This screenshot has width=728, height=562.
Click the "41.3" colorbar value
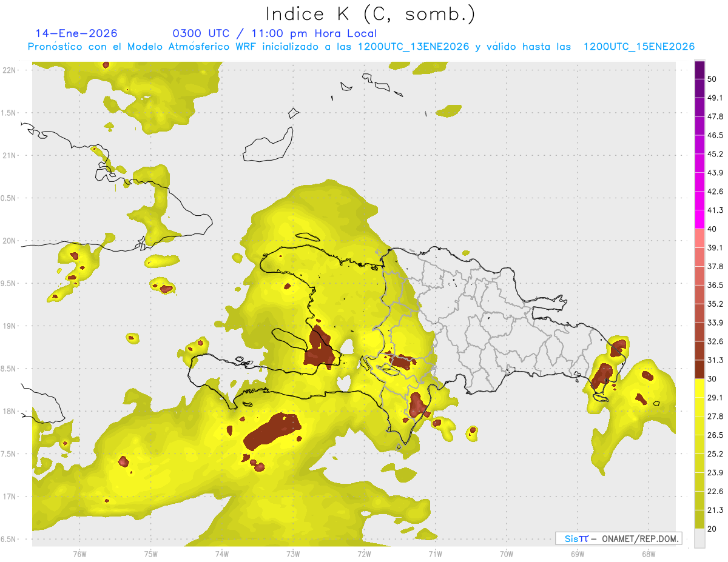click(x=715, y=210)
